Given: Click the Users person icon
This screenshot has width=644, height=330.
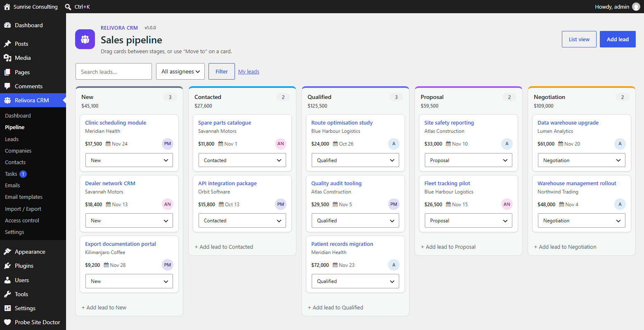Looking at the screenshot, I should (x=7, y=280).
